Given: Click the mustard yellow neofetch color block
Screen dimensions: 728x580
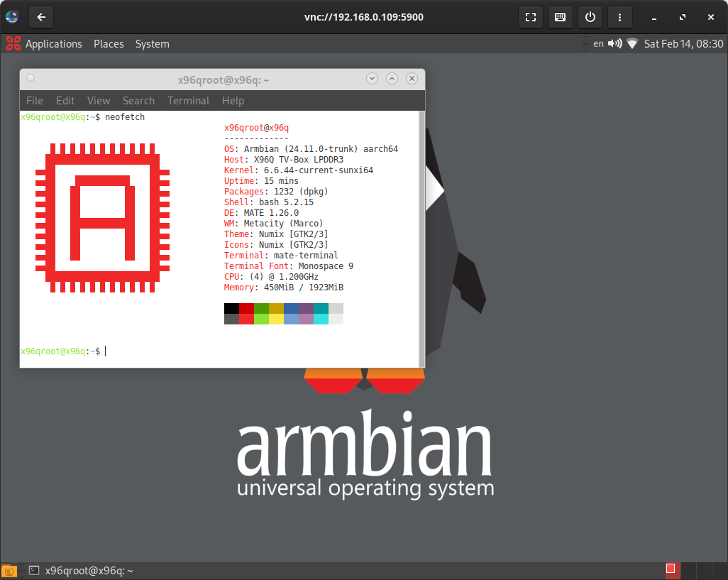Looking at the screenshot, I should [276, 308].
